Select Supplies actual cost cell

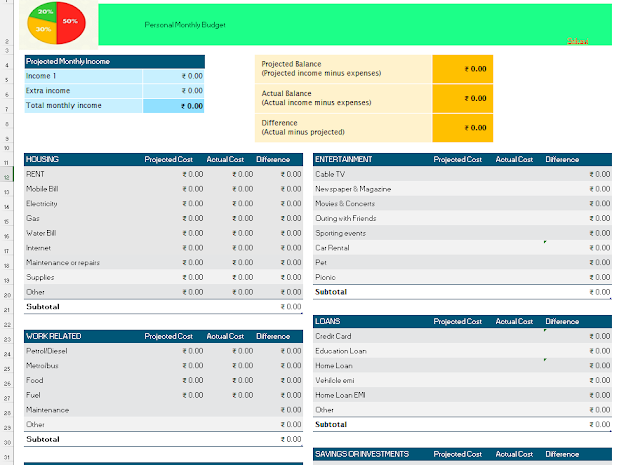[242, 277]
